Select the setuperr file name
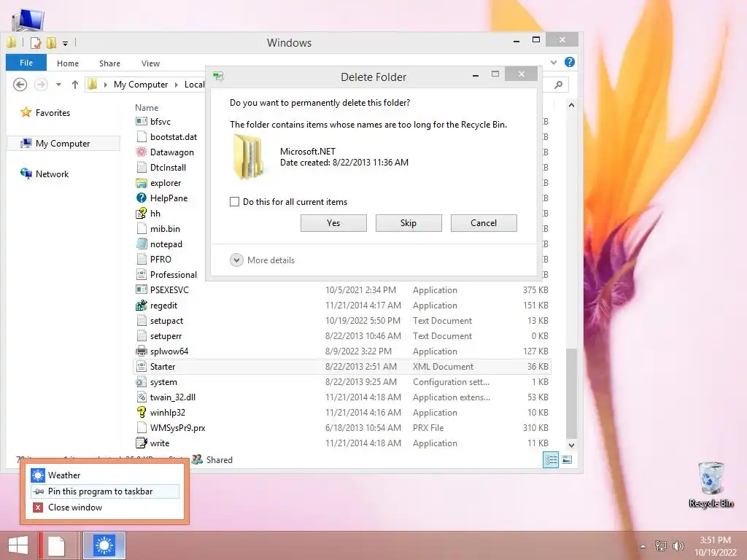The width and height of the screenshot is (747, 560). point(166,336)
